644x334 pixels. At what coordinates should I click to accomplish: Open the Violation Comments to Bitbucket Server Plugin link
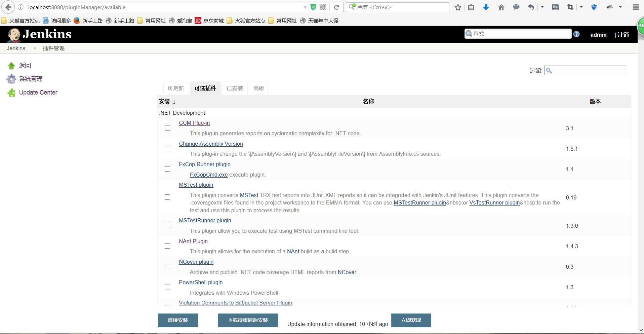point(235,303)
